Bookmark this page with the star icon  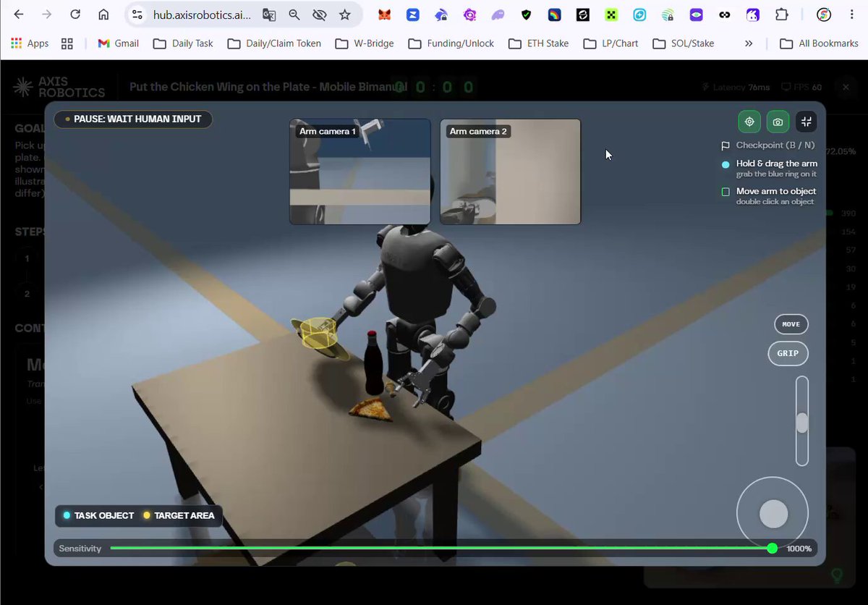pyautogui.click(x=345, y=14)
